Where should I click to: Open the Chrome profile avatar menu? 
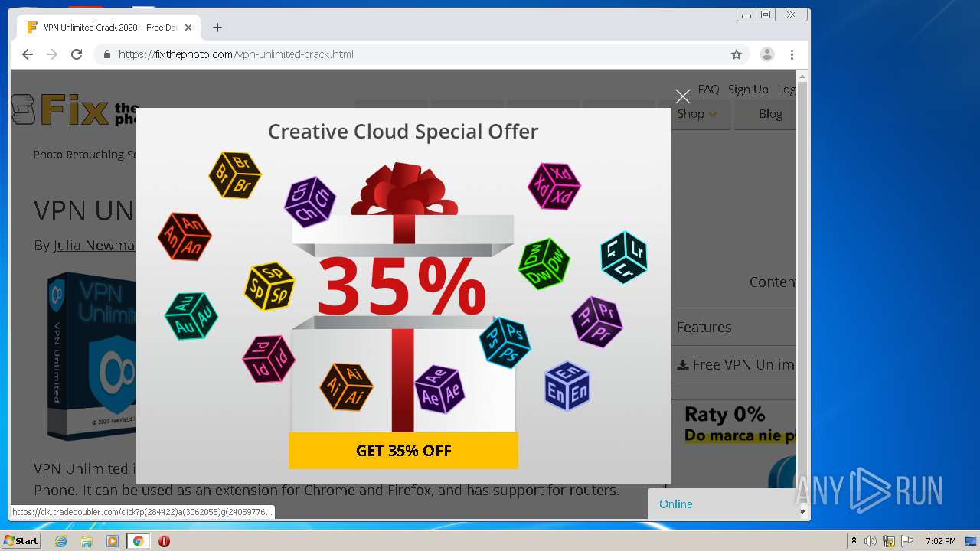[766, 54]
